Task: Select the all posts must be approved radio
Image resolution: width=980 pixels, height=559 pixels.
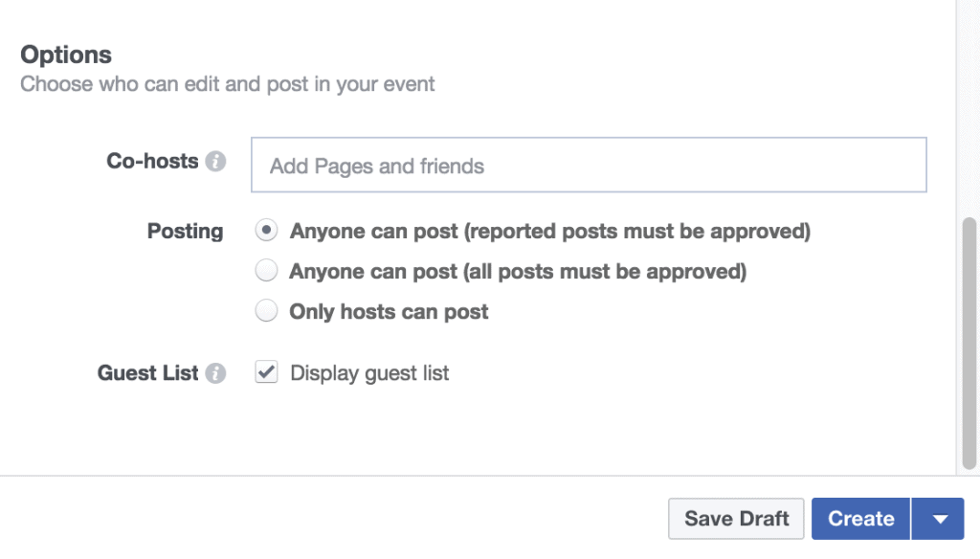Action: 266,271
